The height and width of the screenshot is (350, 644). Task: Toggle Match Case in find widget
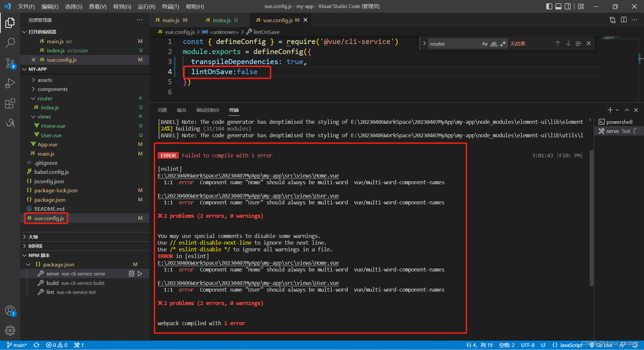484,44
